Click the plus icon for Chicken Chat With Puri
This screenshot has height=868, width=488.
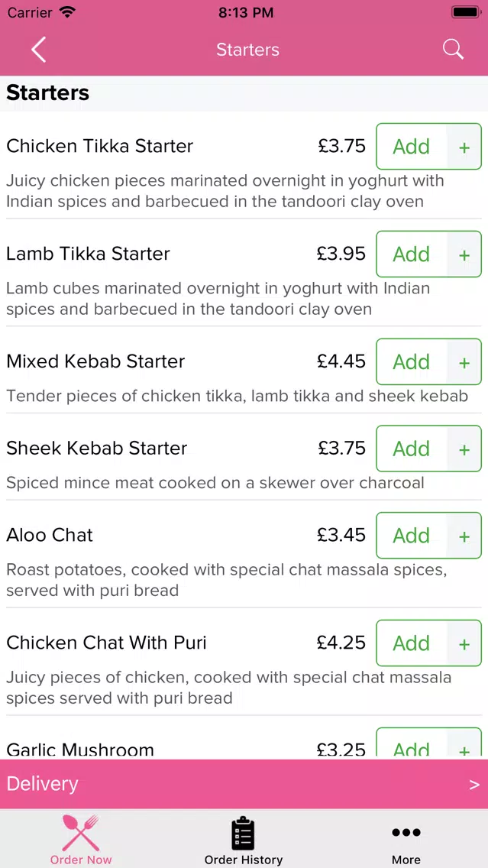pyautogui.click(x=464, y=643)
